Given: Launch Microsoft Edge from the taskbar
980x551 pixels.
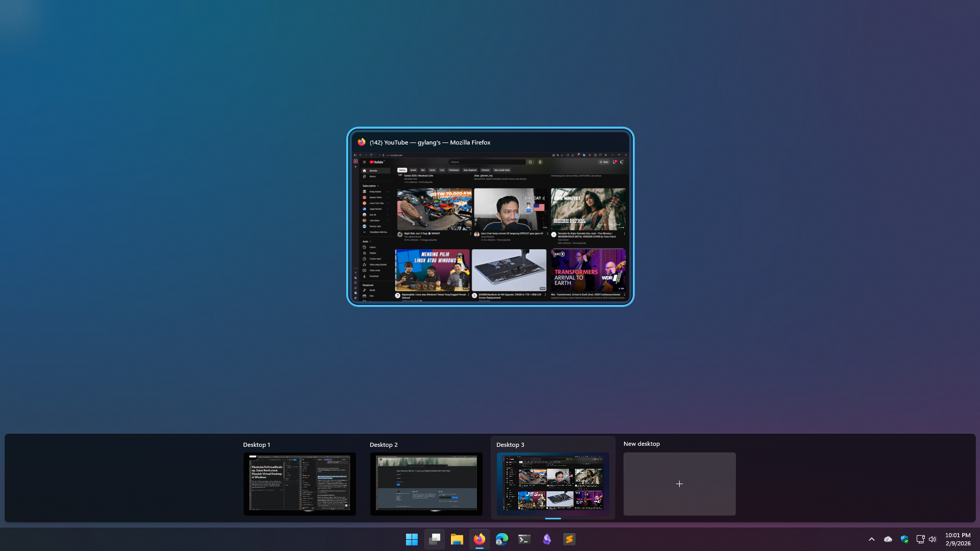Looking at the screenshot, I should pyautogui.click(x=502, y=539).
